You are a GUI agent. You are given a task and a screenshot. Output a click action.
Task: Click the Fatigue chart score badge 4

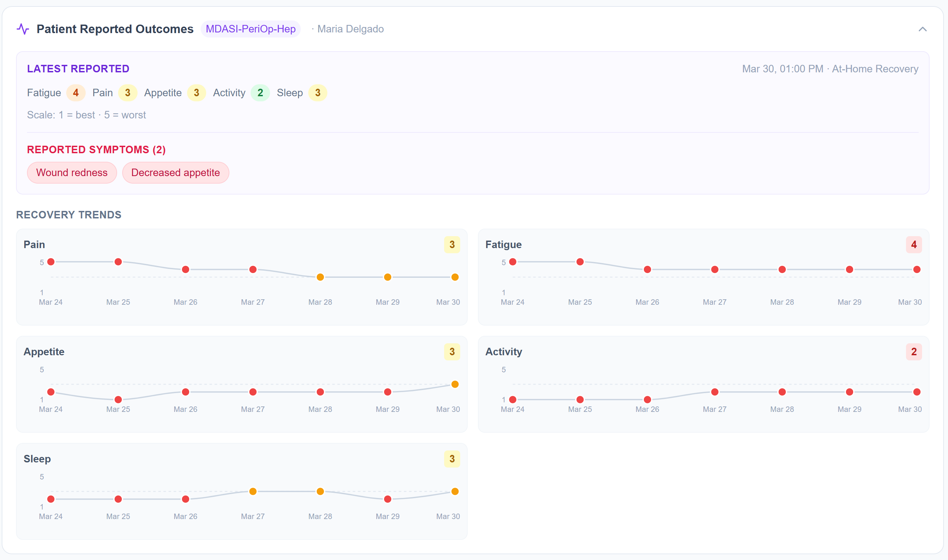pyautogui.click(x=914, y=245)
